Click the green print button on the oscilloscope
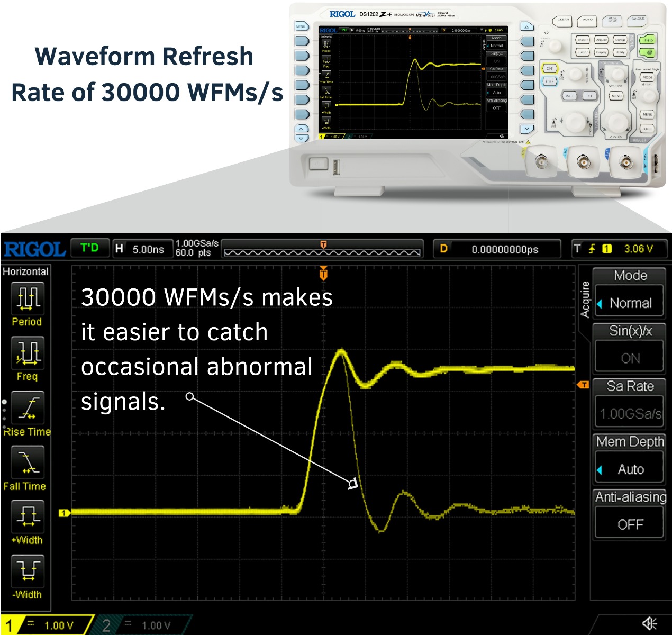This screenshot has height=635, width=672. (x=648, y=52)
